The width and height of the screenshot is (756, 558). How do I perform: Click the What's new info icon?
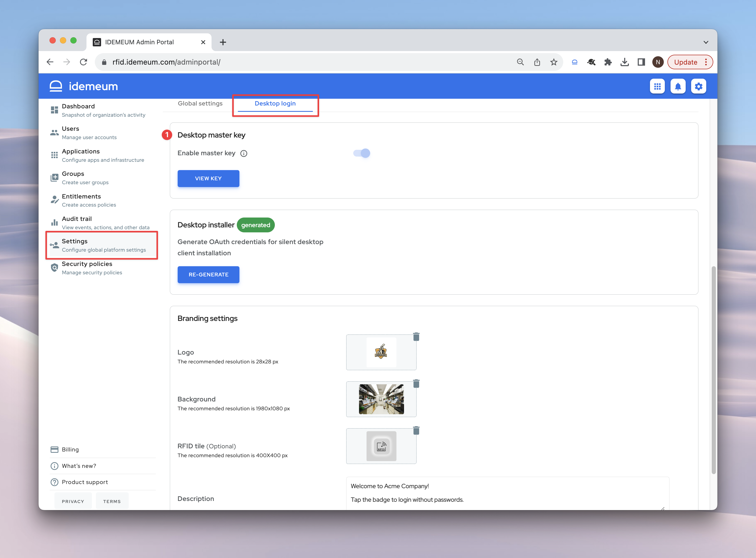(x=54, y=466)
